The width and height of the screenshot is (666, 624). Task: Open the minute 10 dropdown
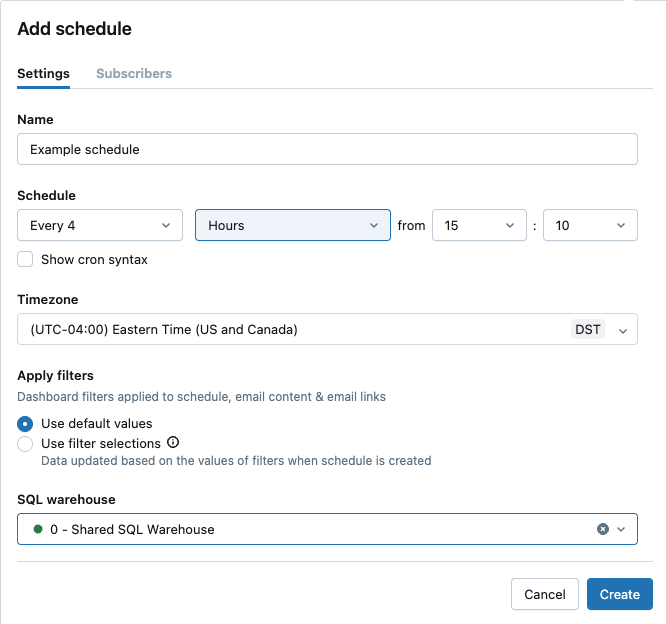point(589,225)
